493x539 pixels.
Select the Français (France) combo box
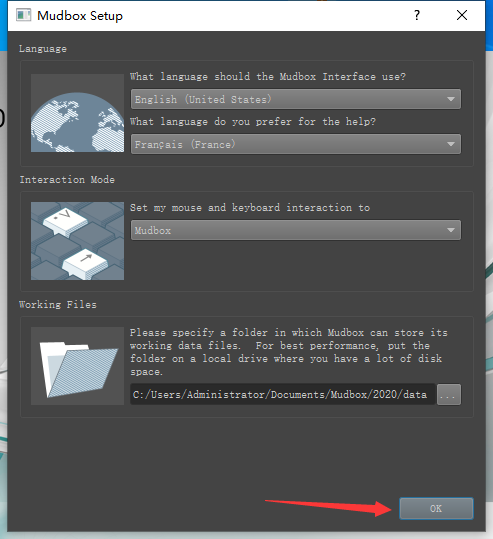(296, 144)
